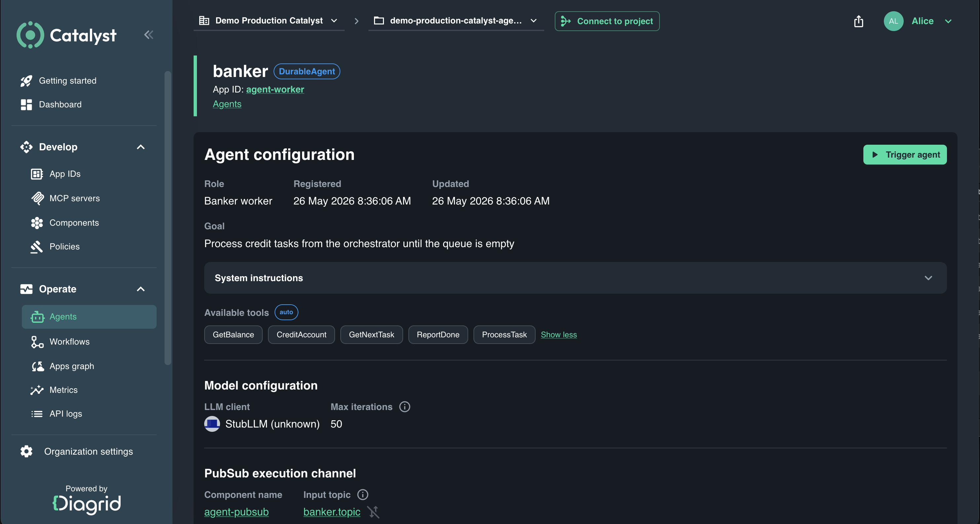Click Agents breadcrumb link under banker
Image resolution: width=980 pixels, height=524 pixels.
(x=227, y=104)
